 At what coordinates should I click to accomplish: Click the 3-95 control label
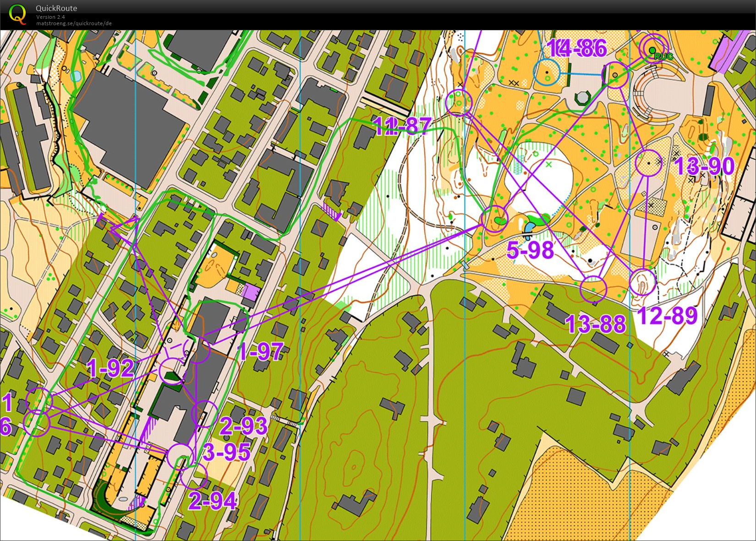point(226,452)
